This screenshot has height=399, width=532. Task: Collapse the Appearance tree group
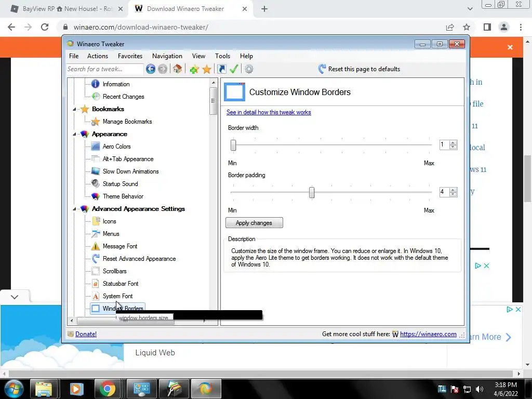pos(74,135)
